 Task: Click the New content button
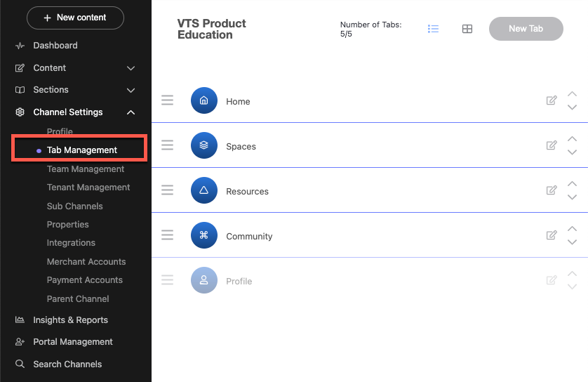pos(75,18)
